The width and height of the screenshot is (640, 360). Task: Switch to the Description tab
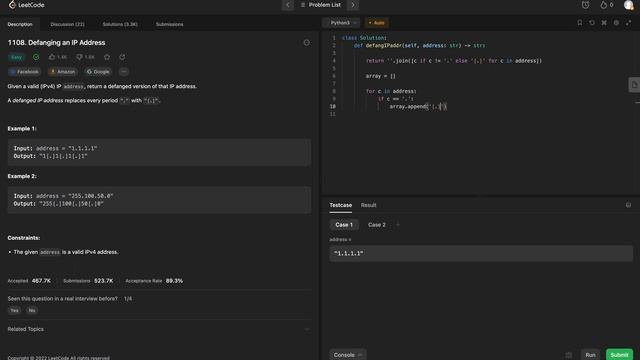point(20,24)
